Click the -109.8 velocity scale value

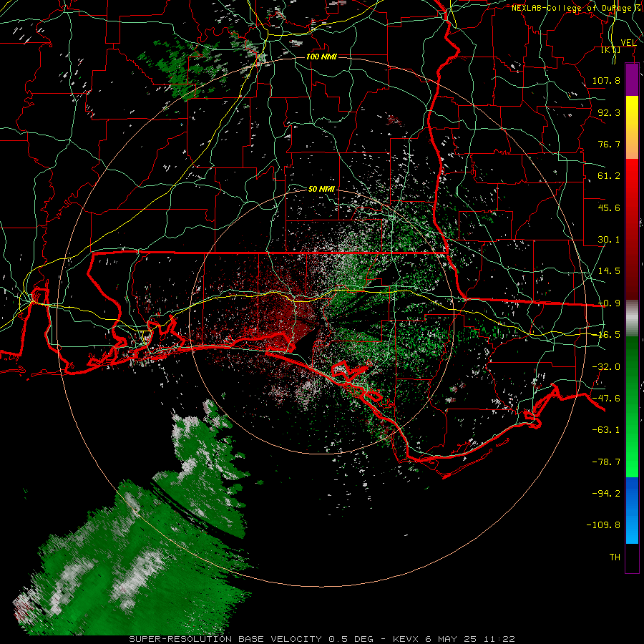pyautogui.click(x=603, y=525)
